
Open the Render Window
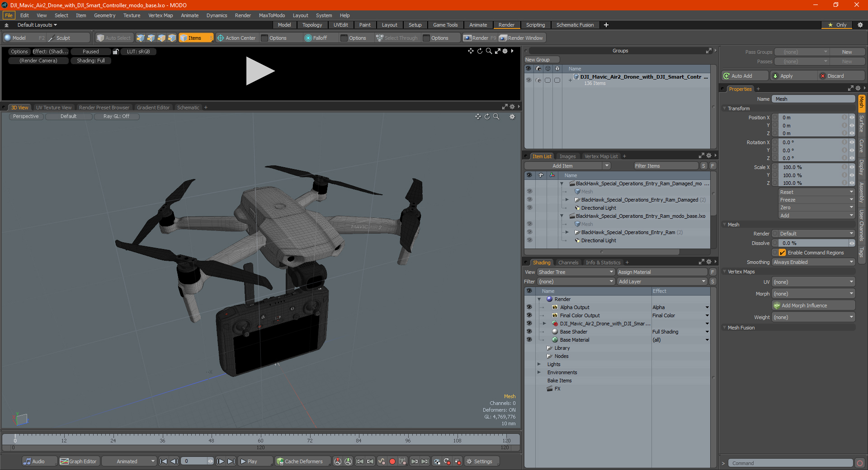[x=521, y=38]
